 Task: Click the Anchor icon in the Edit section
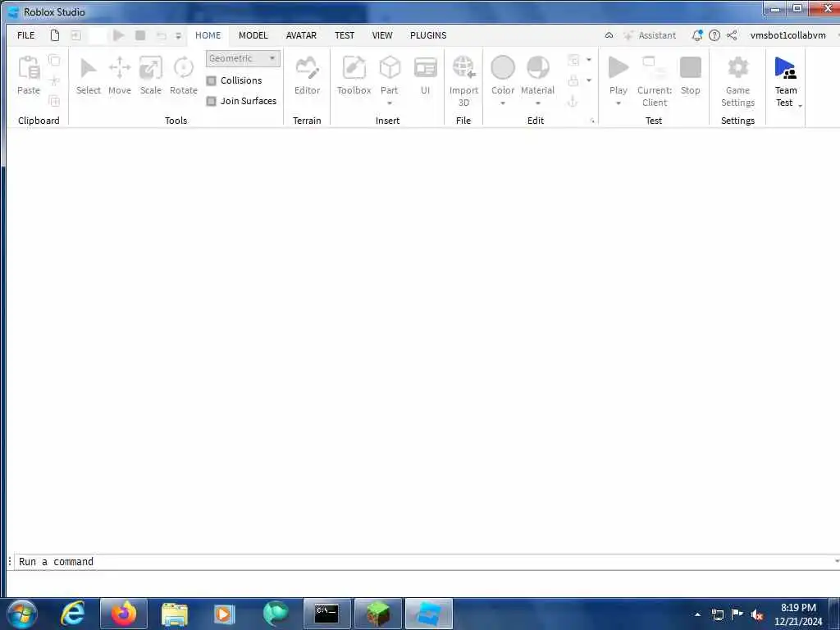(x=572, y=101)
